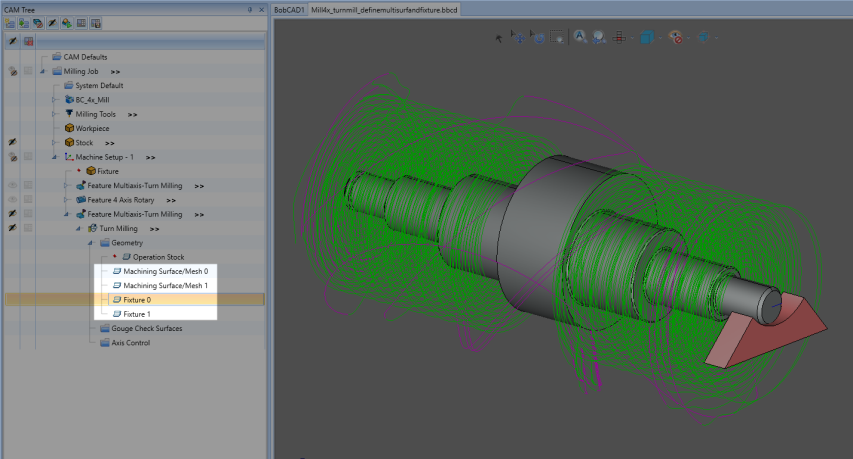Image resolution: width=853 pixels, height=459 pixels.
Task: Click the Fixture 1 geometry item
Action: pyautogui.click(x=137, y=314)
